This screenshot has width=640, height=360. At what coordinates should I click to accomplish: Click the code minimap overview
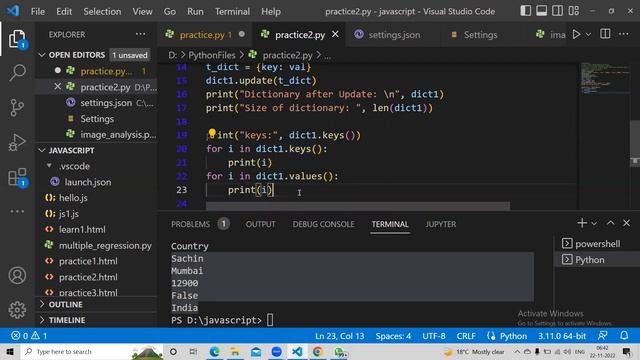[605, 78]
